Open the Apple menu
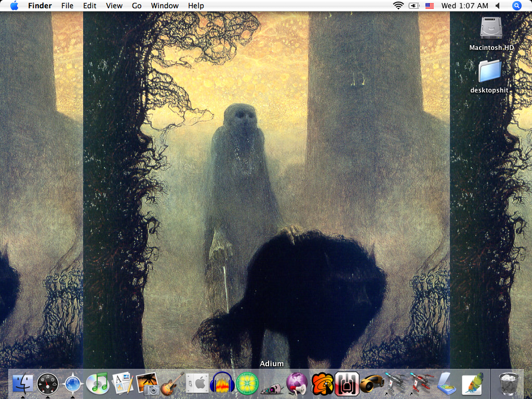 [14, 6]
